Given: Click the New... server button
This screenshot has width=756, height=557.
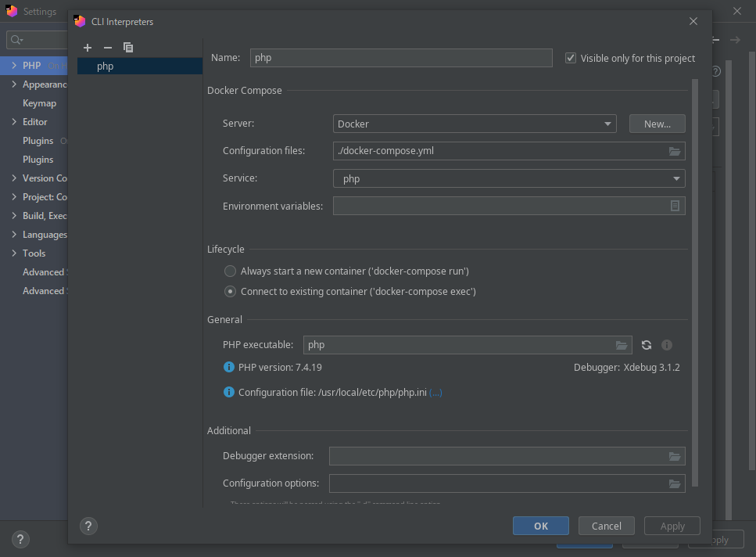Looking at the screenshot, I should click(657, 124).
